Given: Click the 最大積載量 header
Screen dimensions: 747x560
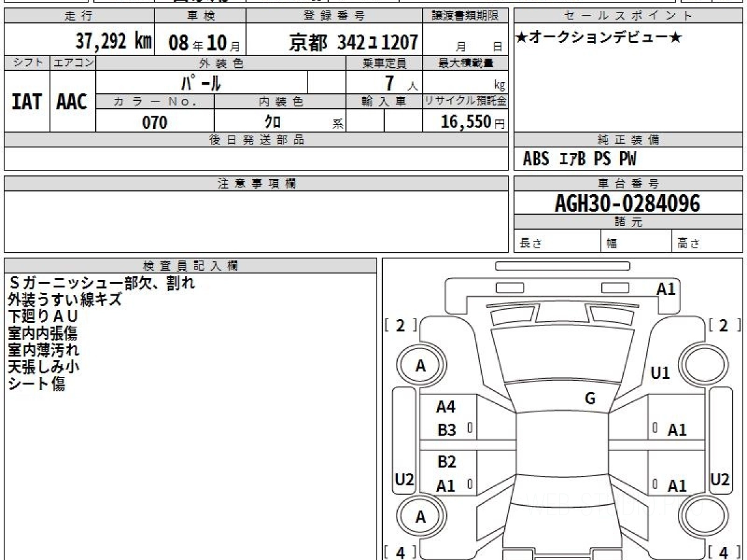Looking at the screenshot, I should point(466,63).
